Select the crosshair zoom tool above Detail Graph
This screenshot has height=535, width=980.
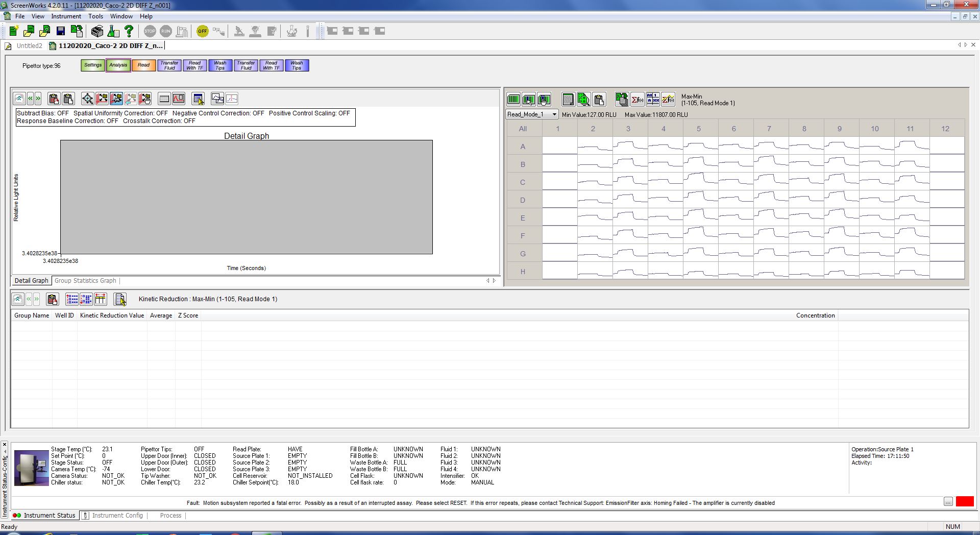pos(88,99)
